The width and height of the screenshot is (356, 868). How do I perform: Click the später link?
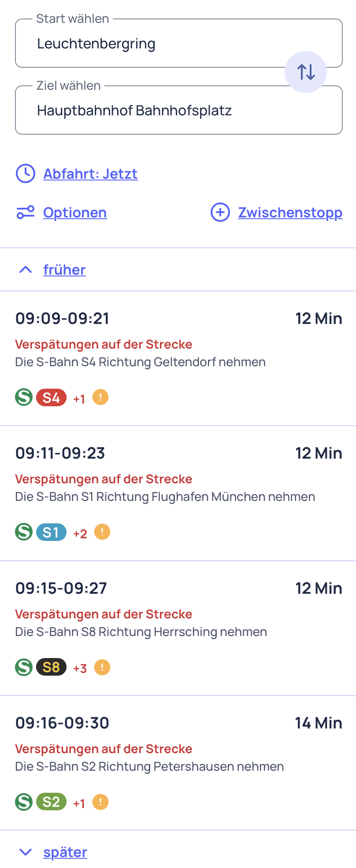tap(65, 853)
